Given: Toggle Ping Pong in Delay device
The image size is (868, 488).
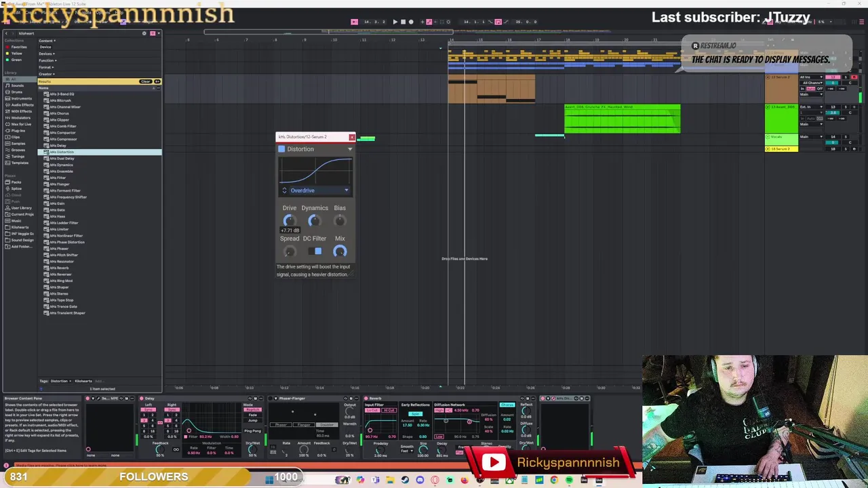Looking at the screenshot, I should click(252, 431).
